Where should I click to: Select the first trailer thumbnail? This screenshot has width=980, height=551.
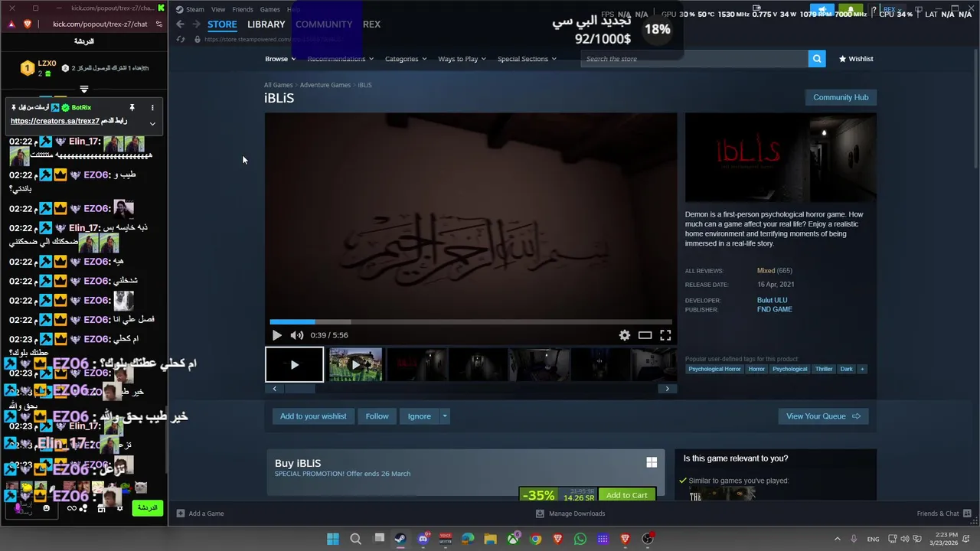(x=295, y=365)
